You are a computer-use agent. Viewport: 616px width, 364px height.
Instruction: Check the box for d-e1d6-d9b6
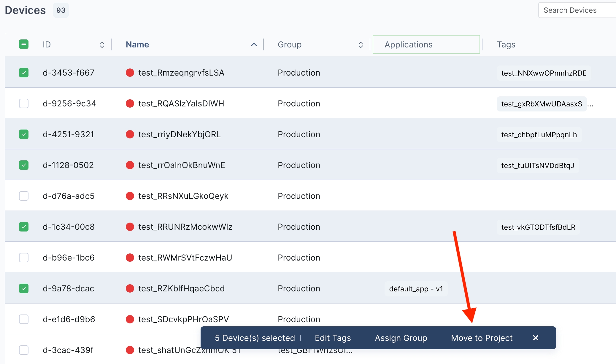[x=24, y=319]
